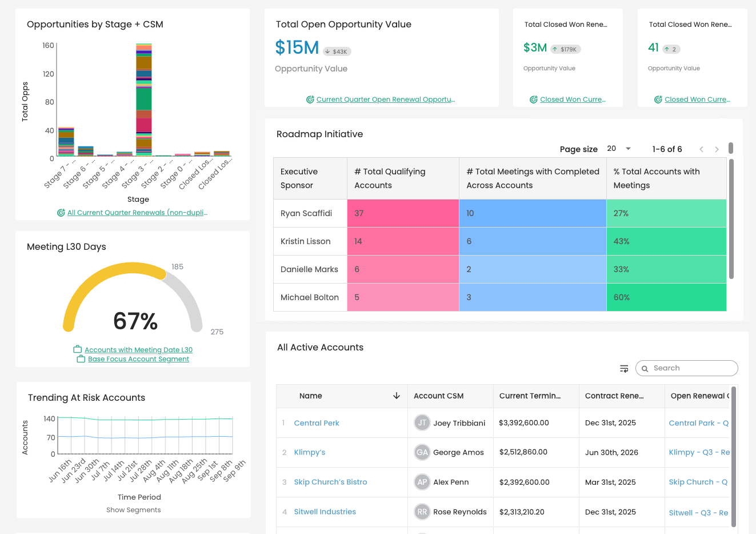Click report icon beside Closed Won link under $3M
This screenshot has width=756, height=534.
click(534, 99)
